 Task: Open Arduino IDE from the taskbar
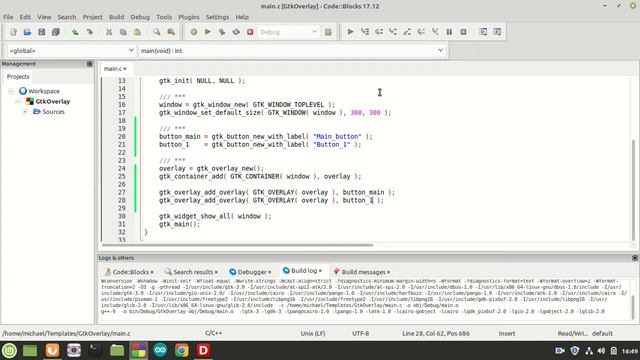160,350
